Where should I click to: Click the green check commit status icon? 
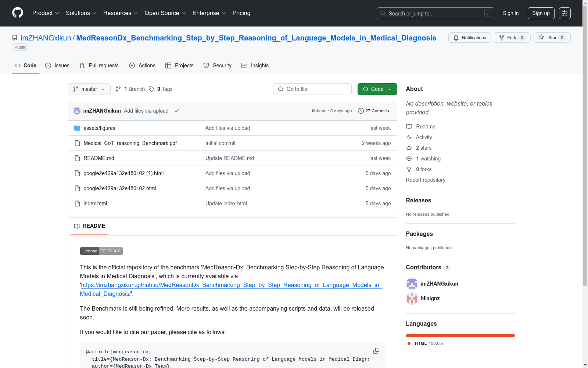tap(177, 111)
